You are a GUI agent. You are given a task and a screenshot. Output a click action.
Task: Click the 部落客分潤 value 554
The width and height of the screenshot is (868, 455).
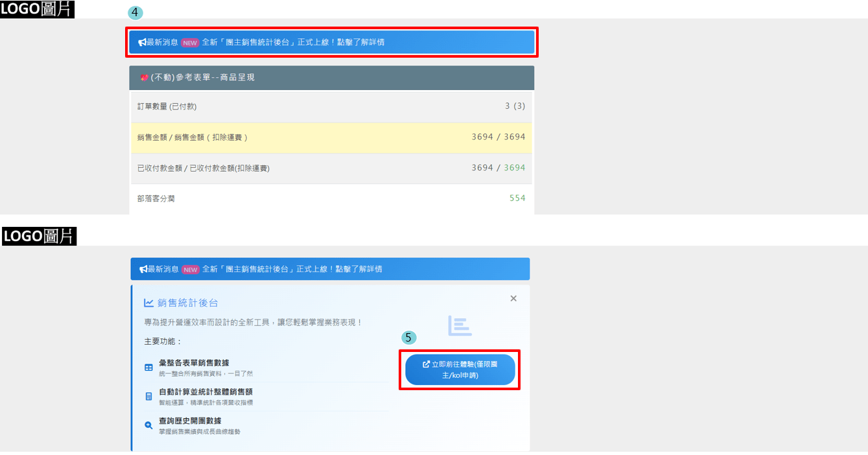(517, 198)
